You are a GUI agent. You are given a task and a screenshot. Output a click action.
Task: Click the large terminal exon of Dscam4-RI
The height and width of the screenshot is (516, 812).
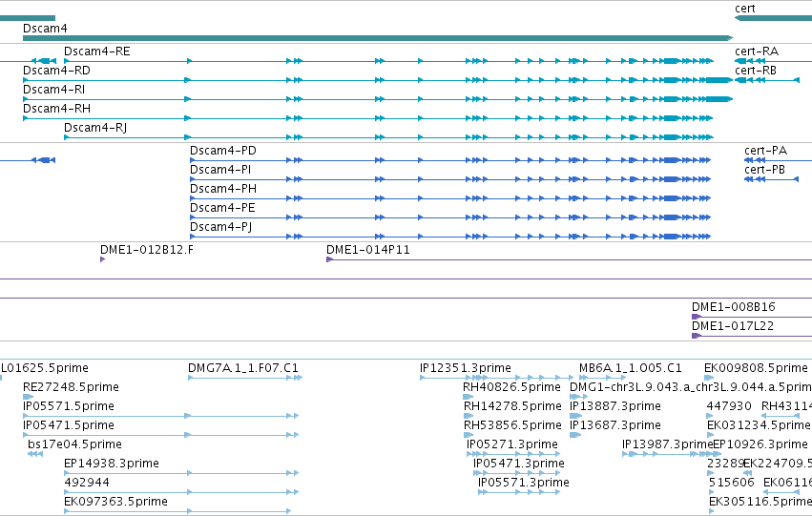click(x=718, y=99)
